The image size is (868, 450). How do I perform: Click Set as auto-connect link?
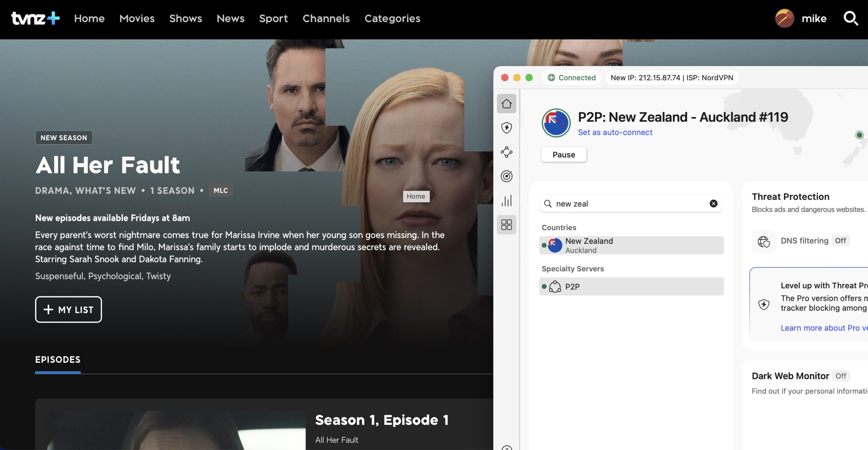click(x=615, y=132)
